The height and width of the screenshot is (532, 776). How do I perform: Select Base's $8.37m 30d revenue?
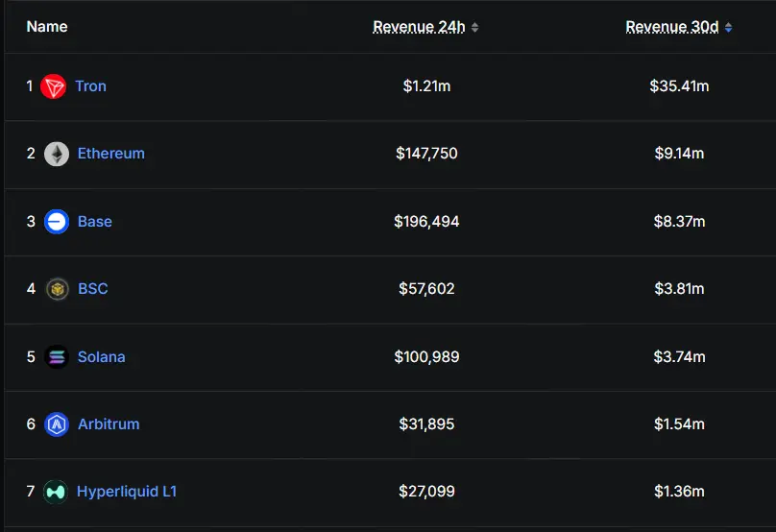click(679, 221)
